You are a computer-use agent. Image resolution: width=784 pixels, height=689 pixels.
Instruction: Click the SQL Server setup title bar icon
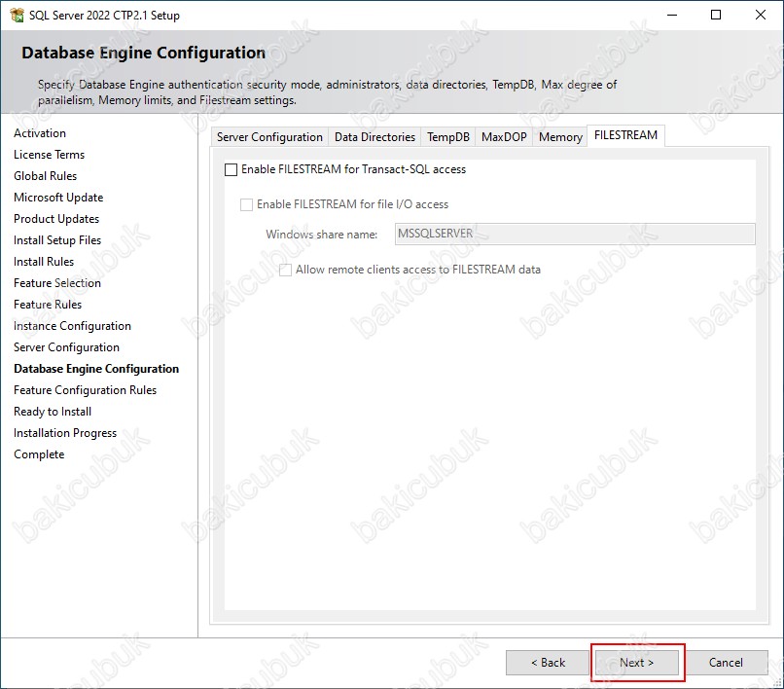point(16,16)
